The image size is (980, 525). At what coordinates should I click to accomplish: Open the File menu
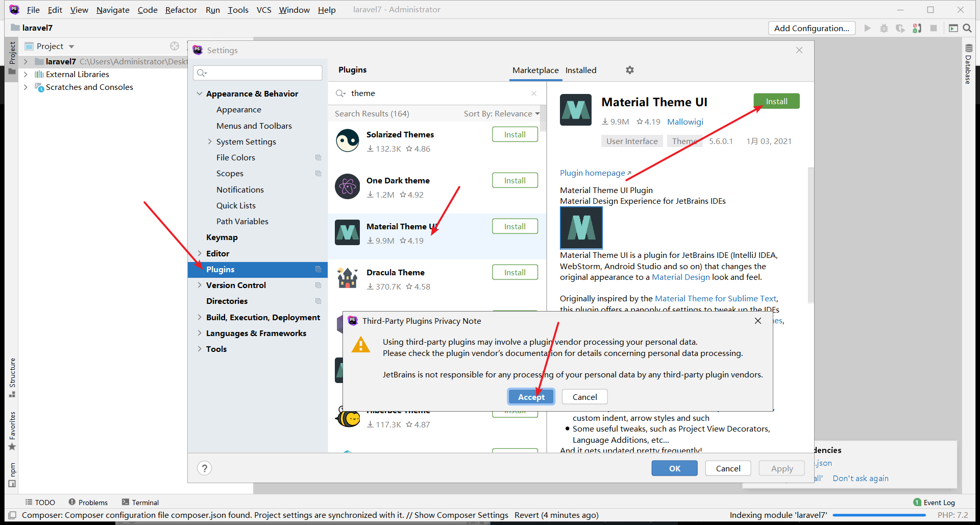coord(33,10)
